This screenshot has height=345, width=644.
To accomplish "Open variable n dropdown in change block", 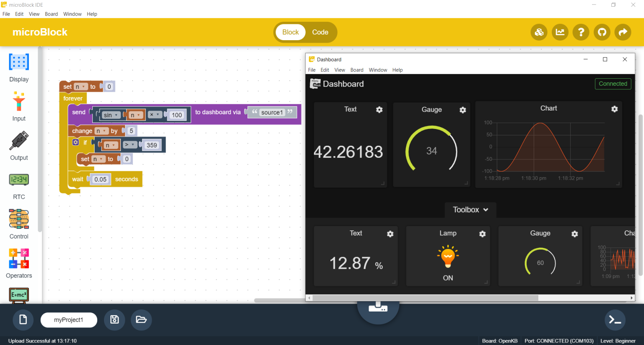I will [x=101, y=131].
